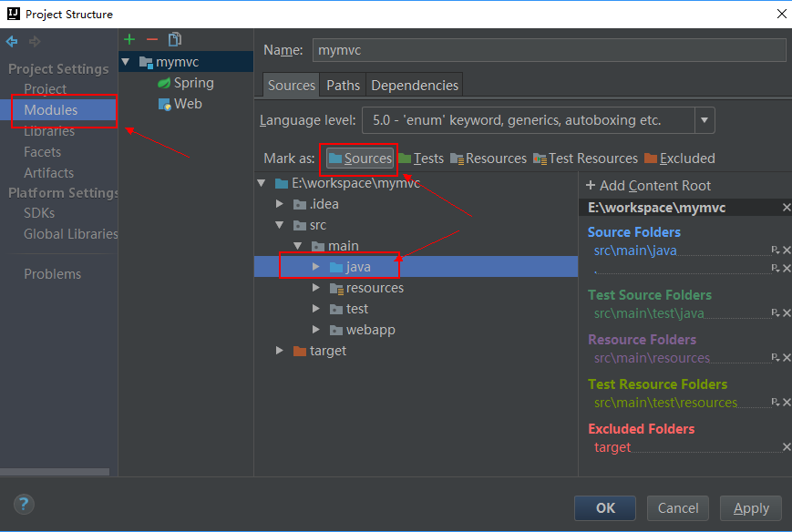792x532 pixels.
Task: Expand the webapp folder node
Action: pyautogui.click(x=316, y=330)
